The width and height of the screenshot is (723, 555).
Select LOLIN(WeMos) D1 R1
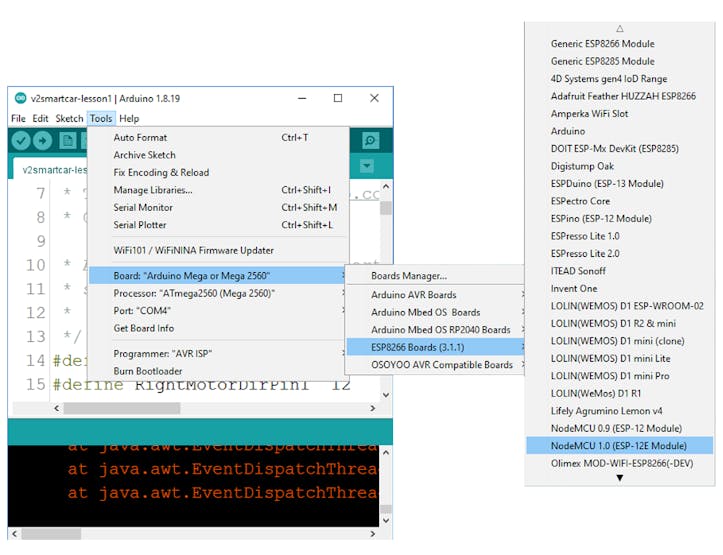coord(620,394)
